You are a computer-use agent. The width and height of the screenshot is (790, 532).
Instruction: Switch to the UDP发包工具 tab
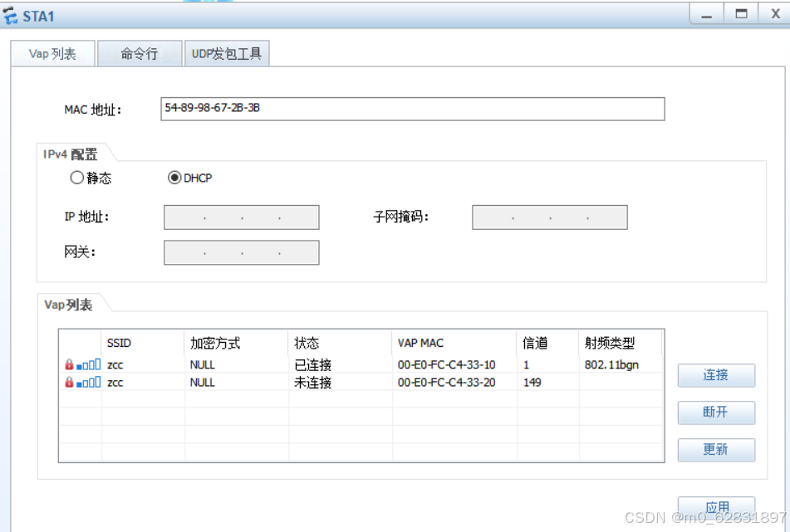[226, 52]
